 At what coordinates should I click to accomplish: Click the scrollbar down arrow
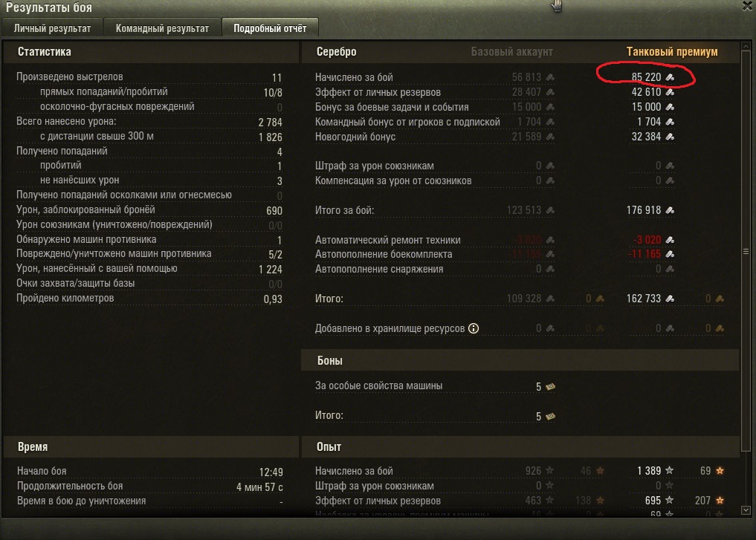pos(746,510)
